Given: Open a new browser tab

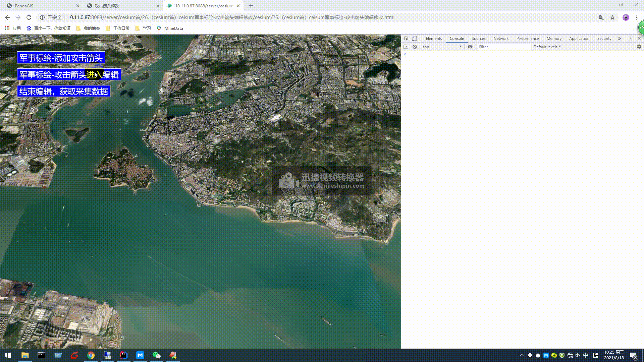Looking at the screenshot, I should click(251, 6).
